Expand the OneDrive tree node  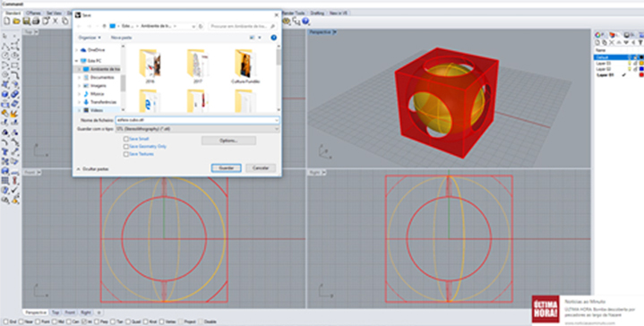click(x=77, y=50)
